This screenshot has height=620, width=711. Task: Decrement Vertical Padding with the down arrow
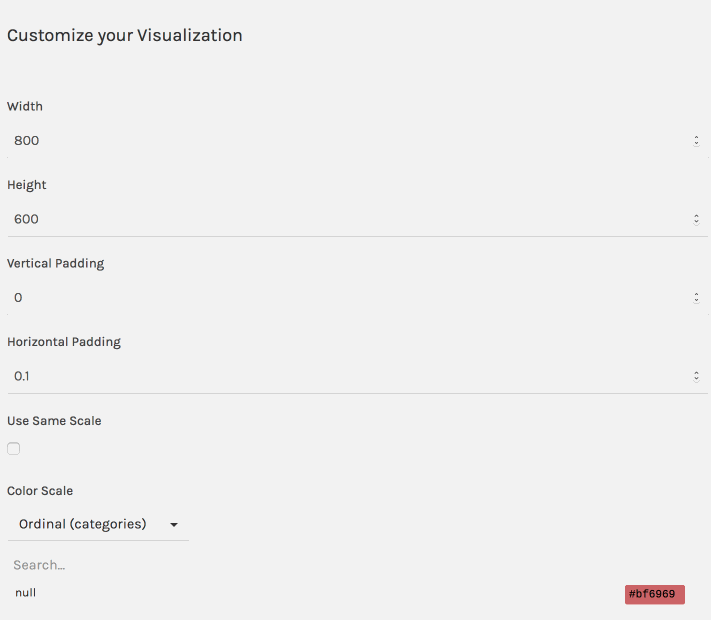[x=696, y=301]
